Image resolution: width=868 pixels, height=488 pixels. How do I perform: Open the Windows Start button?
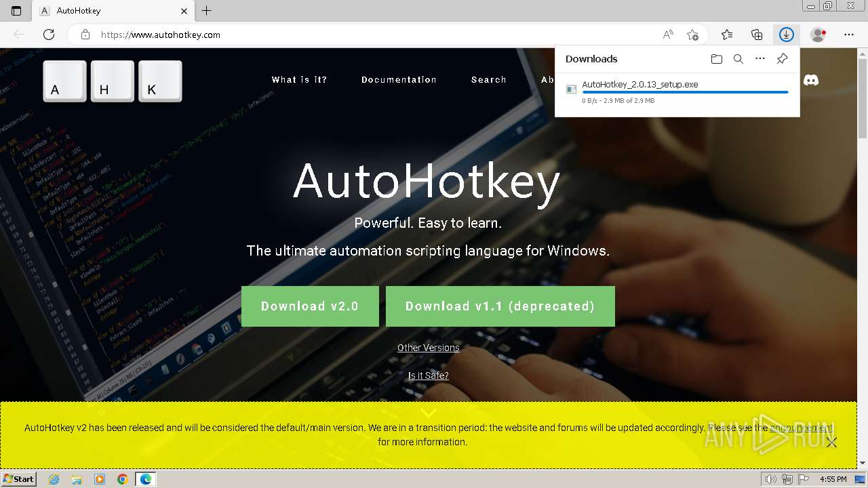coord(19,479)
